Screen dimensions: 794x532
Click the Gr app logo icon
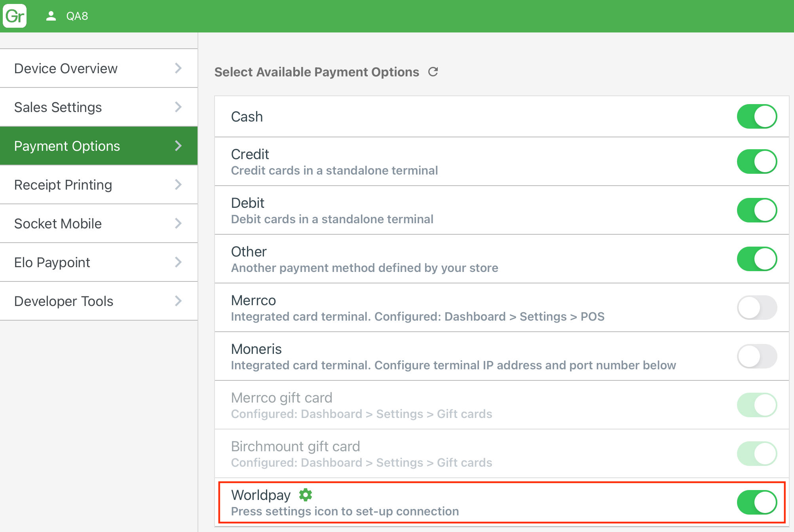(15, 16)
